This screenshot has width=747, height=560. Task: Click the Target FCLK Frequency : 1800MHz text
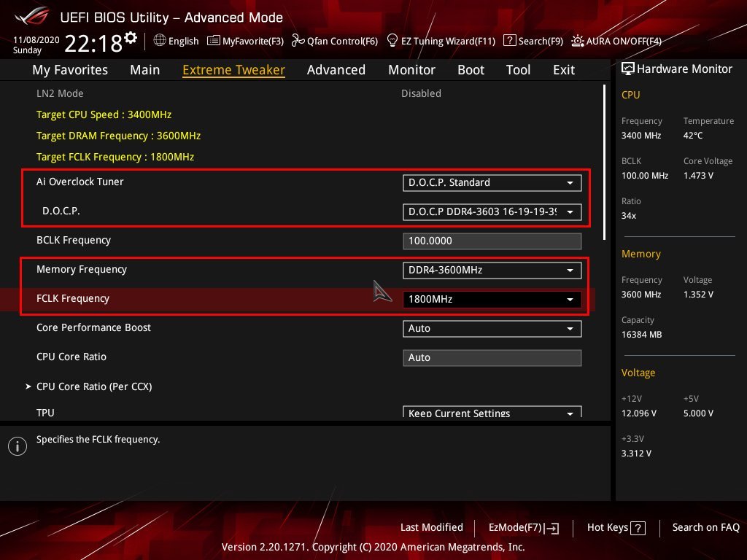[115, 157]
